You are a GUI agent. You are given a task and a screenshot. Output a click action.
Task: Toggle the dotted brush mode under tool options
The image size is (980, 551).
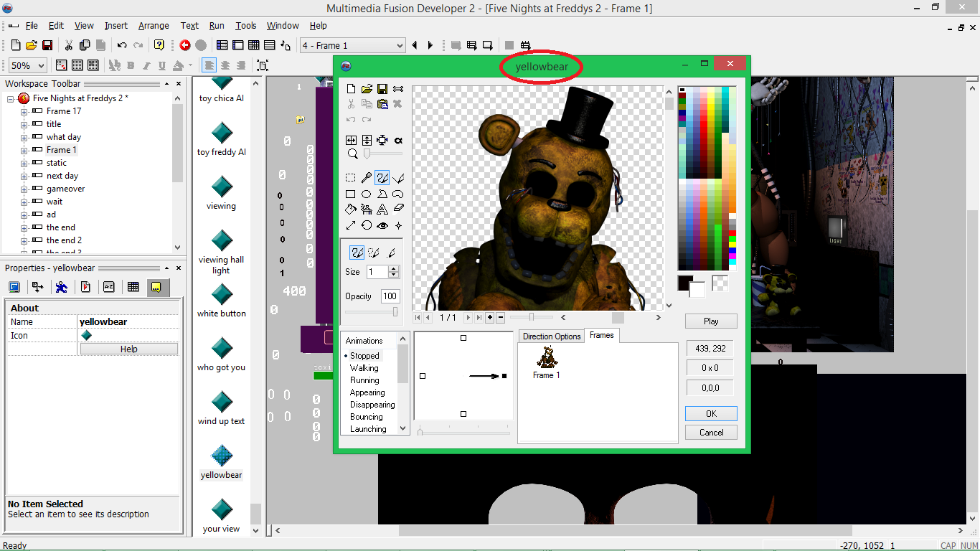pos(374,253)
